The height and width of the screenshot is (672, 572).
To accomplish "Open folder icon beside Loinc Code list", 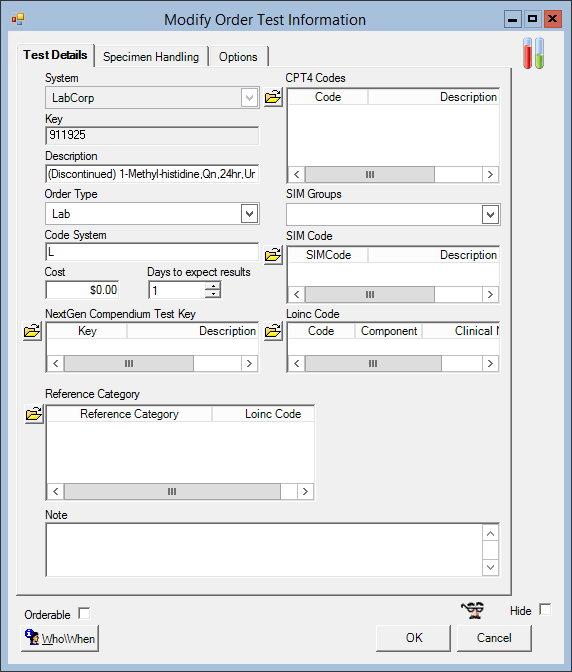I will (x=273, y=331).
